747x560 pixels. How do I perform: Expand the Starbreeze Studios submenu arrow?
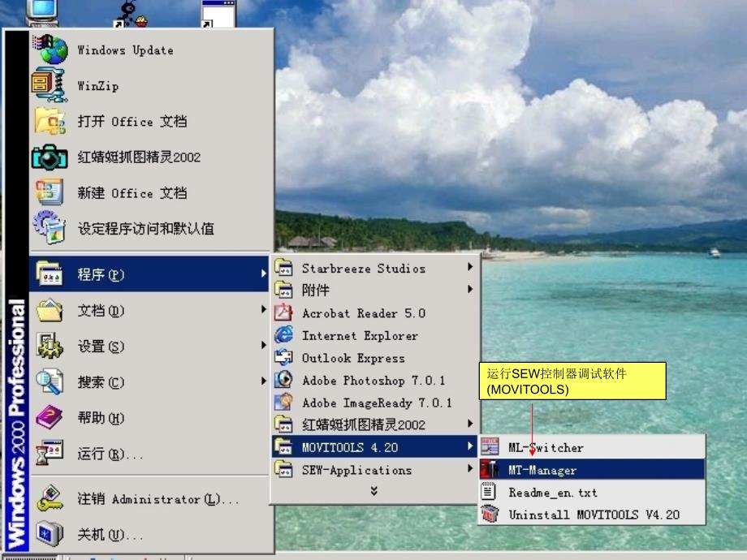(x=470, y=267)
